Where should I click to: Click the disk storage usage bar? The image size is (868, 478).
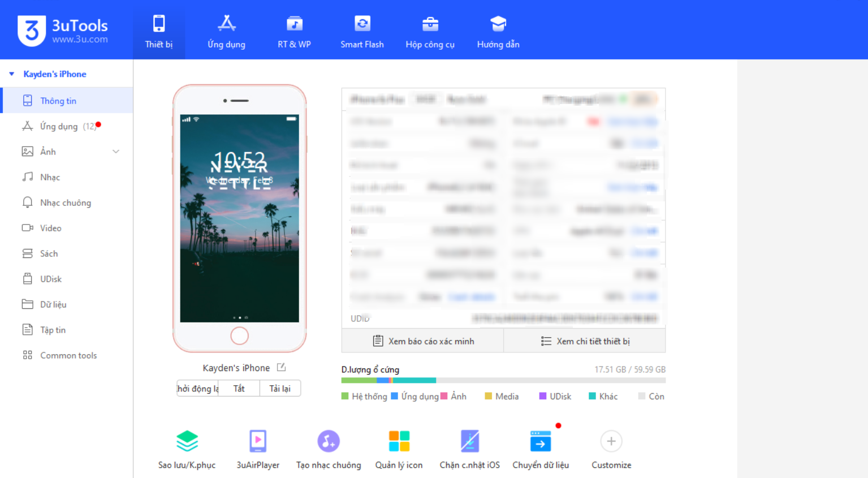(x=503, y=380)
